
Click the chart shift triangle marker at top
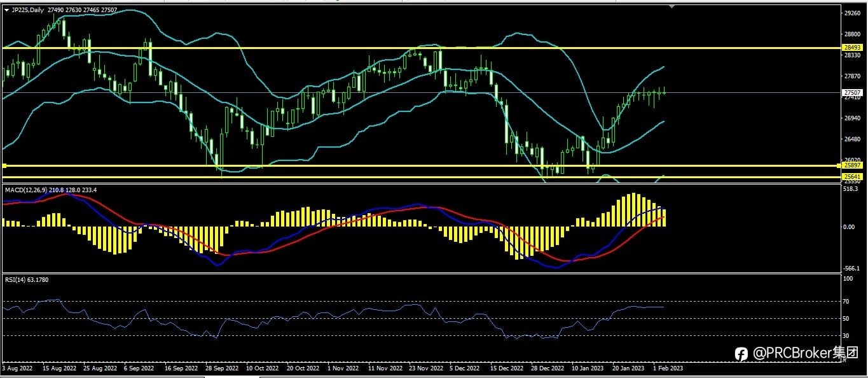[x=672, y=6]
